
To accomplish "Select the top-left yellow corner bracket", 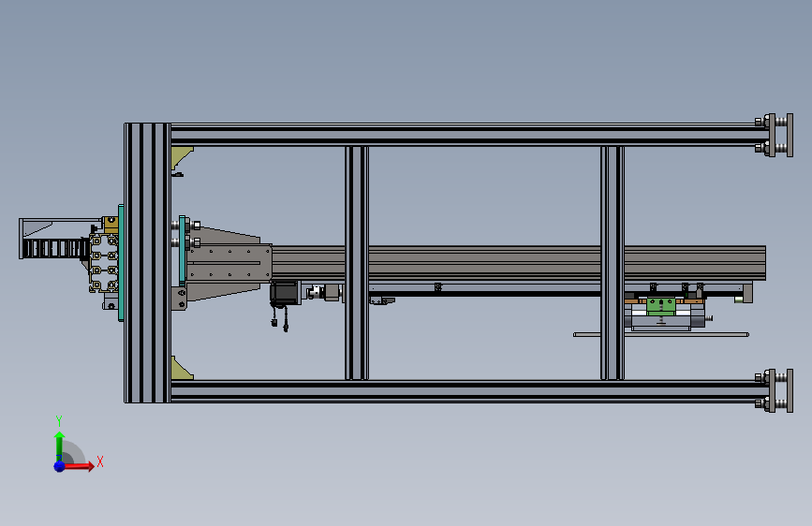I will pos(182,157).
